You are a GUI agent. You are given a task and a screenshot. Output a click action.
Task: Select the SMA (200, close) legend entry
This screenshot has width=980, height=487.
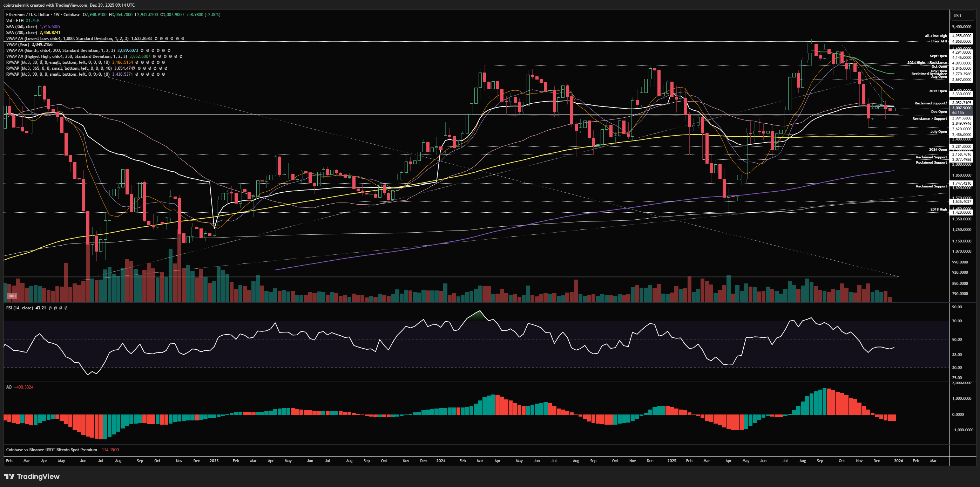point(22,33)
